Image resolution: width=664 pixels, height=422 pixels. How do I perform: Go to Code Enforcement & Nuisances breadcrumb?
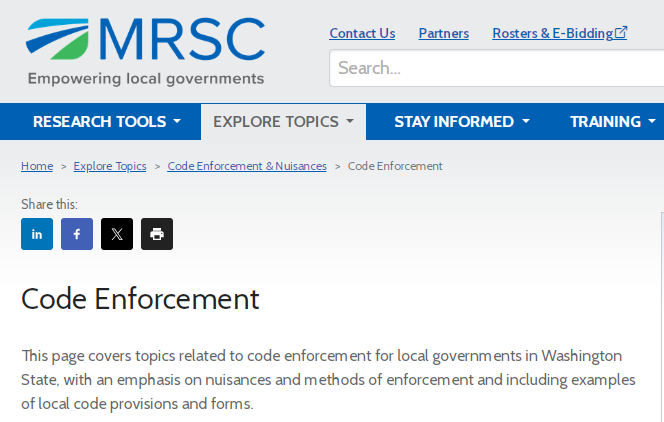247,166
